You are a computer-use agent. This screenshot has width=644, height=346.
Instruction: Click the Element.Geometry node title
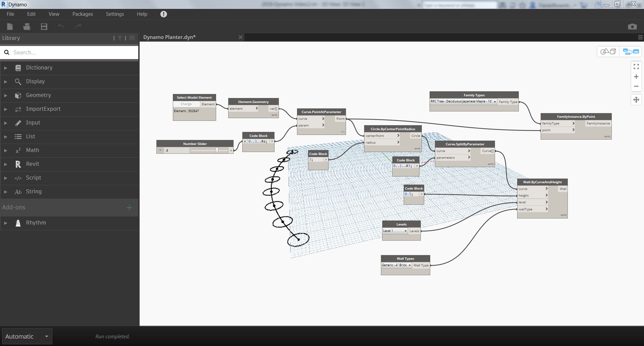(253, 102)
